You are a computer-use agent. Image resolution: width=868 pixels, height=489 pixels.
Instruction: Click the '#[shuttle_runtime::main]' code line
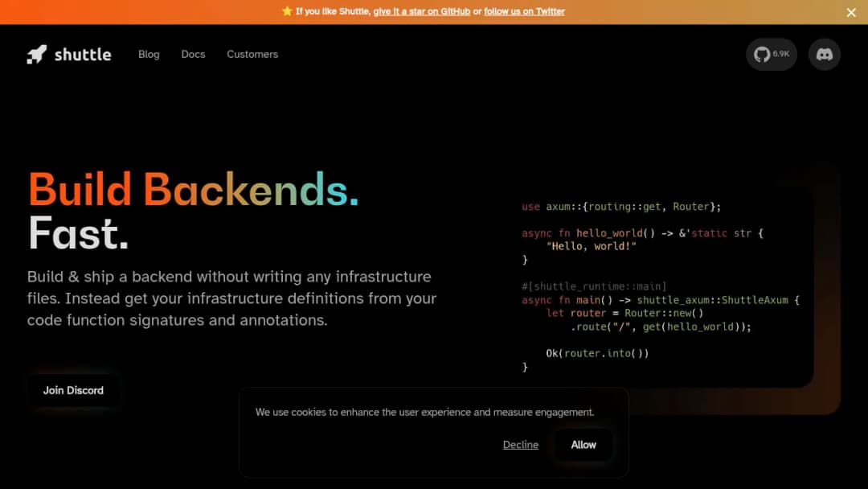[594, 286]
